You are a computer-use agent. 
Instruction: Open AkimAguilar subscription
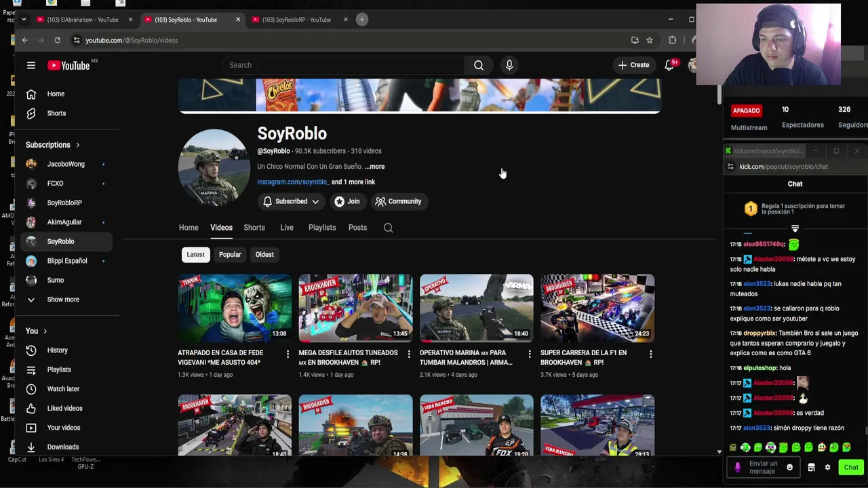click(68, 222)
